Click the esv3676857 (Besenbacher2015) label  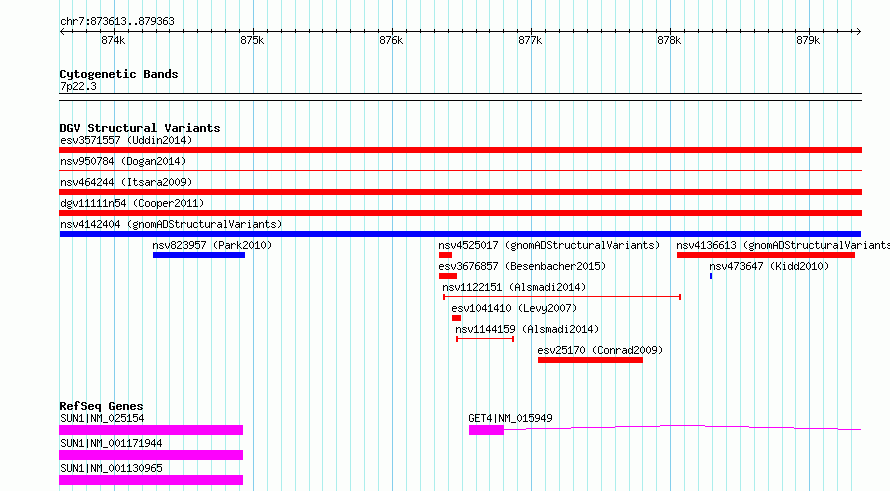(x=522, y=266)
